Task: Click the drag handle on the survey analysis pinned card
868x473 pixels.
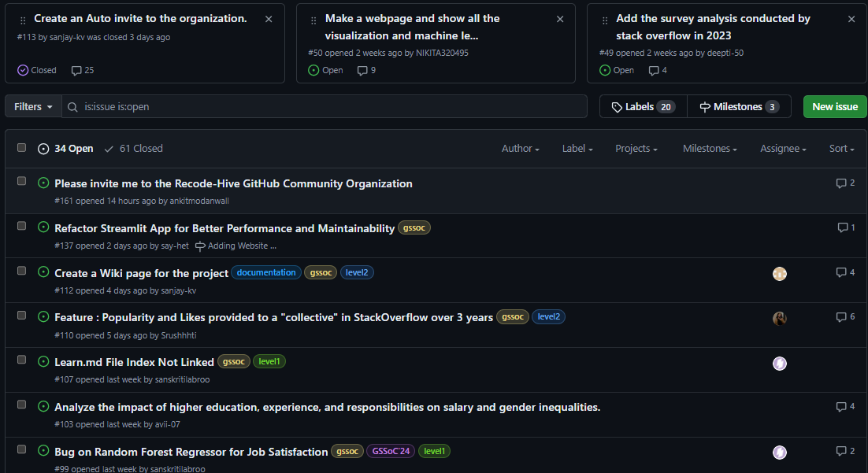Action: coord(606,18)
